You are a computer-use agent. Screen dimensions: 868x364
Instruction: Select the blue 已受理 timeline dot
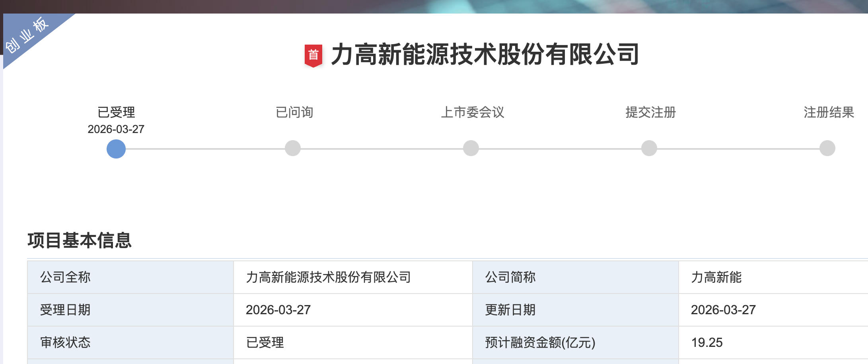[116, 149]
